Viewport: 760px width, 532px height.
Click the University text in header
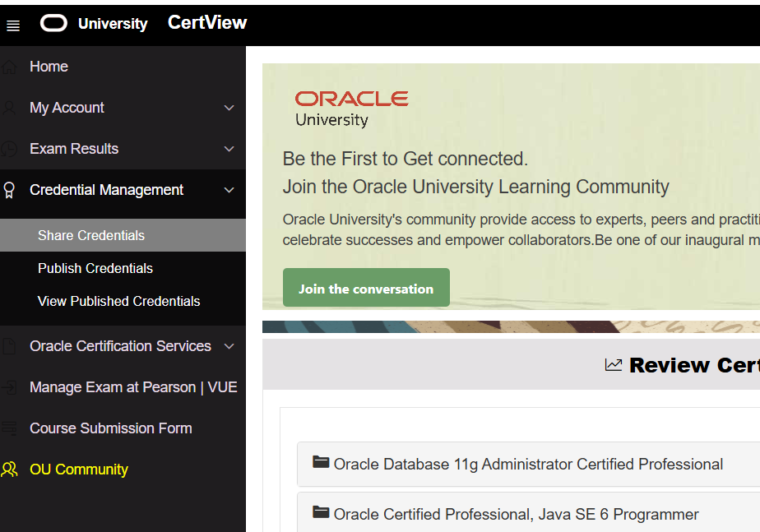(x=113, y=23)
